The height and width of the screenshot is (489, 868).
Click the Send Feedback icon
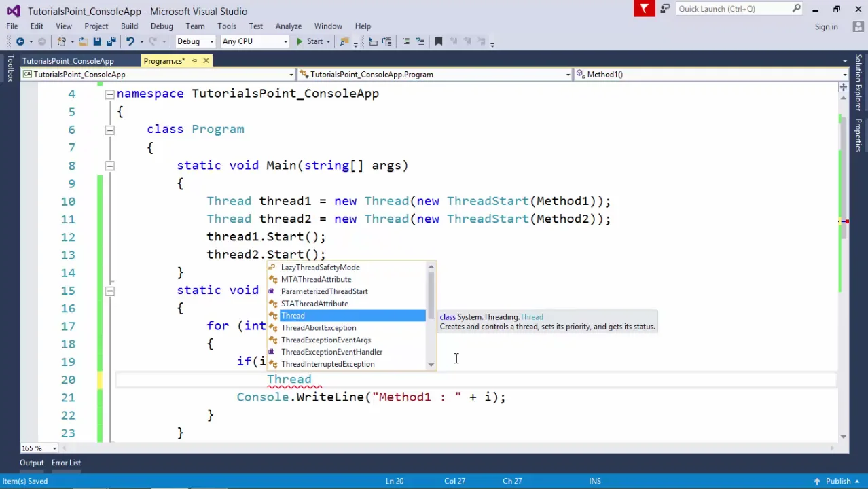[x=665, y=9]
